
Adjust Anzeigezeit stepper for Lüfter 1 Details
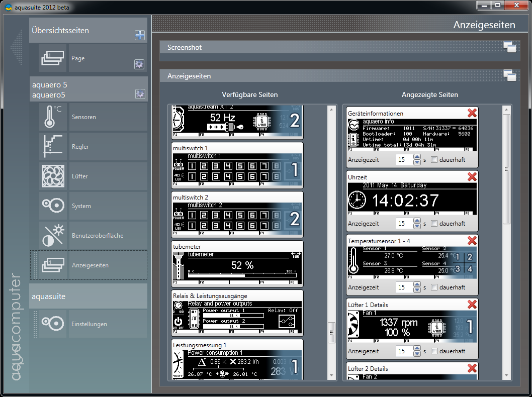(x=417, y=351)
